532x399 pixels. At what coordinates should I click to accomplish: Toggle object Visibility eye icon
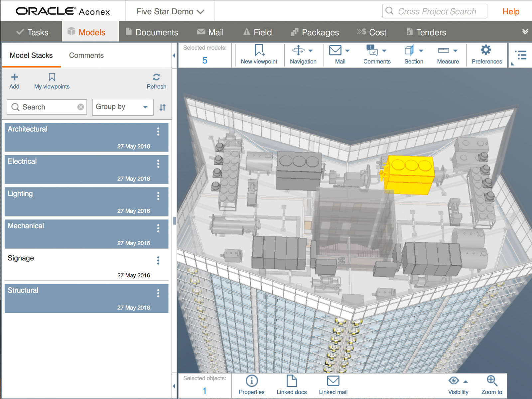point(454,381)
